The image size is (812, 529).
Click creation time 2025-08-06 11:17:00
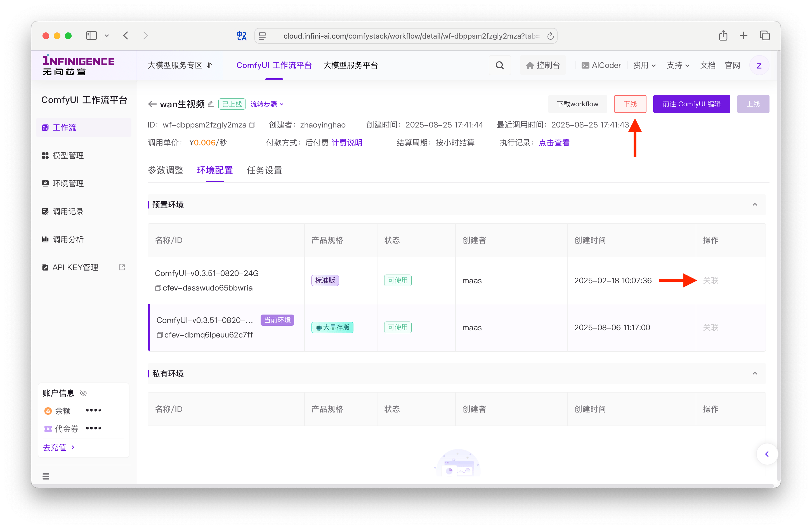[612, 327]
